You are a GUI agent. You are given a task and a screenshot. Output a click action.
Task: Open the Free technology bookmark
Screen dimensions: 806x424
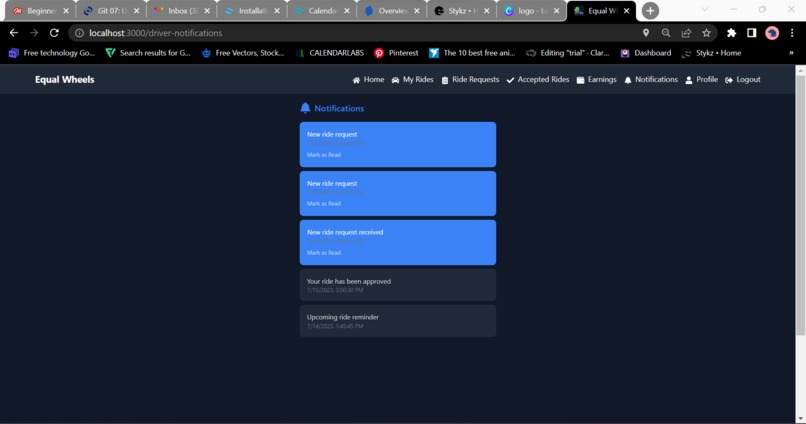pos(52,53)
